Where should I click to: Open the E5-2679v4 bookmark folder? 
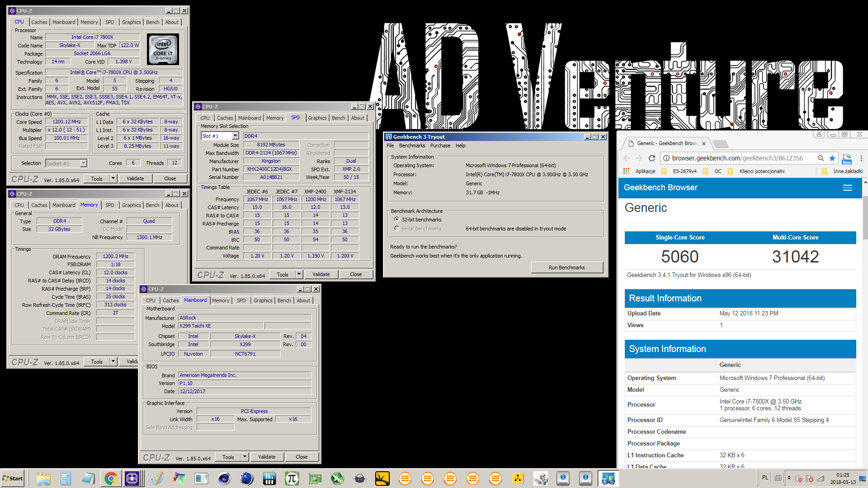[679, 171]
